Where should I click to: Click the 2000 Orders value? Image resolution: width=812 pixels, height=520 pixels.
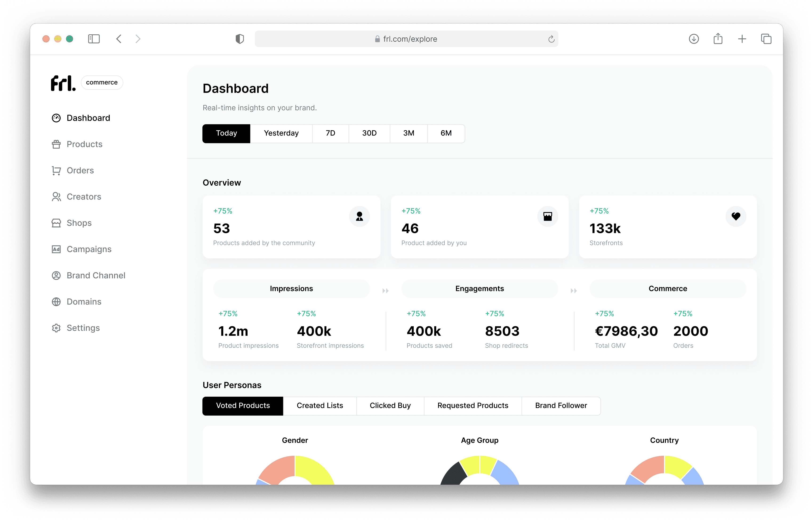(x=690, y=331)
